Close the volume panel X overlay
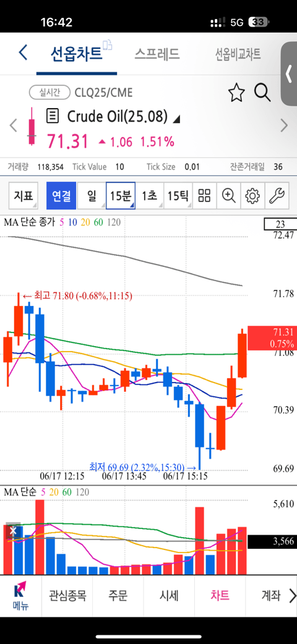297x644 pixels. pos(13,531)
